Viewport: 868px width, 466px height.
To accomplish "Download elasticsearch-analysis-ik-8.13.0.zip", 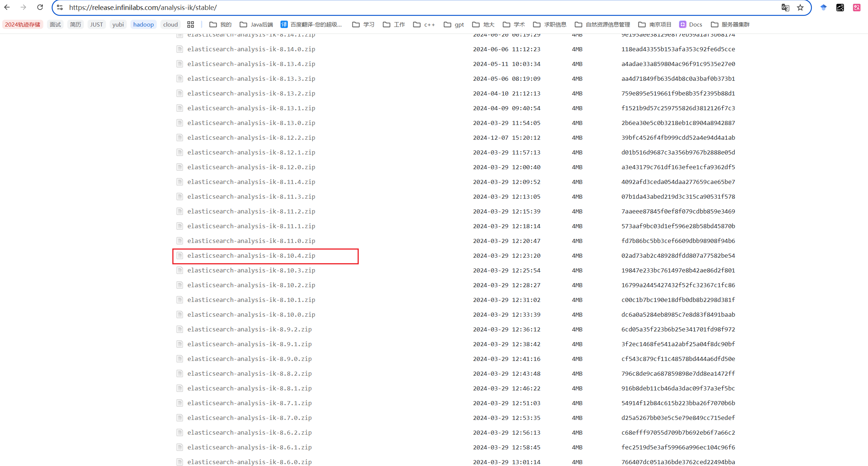I will click(x=251, y=123).
